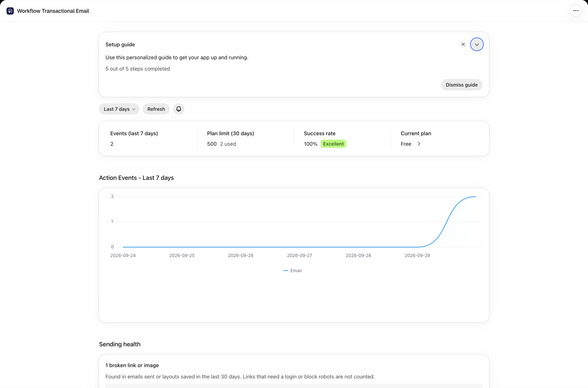Image resolution: width=588 pixels, height=388 pixels.
Task: Click the '1 broken link or image' title
Action: tap(132, 365)
